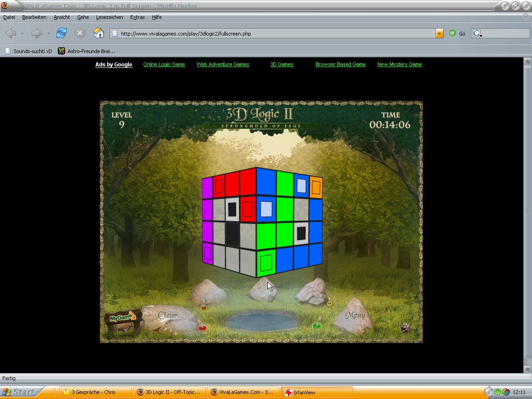Click the Rubik's cube icon in game corner
Viewport: 532px width, 399px height.
pos(405,327)
